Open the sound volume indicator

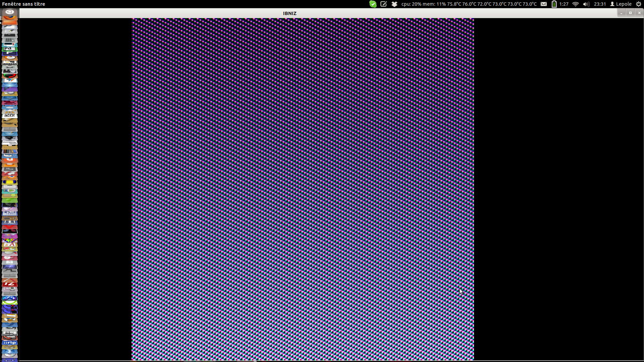(586, 4)
